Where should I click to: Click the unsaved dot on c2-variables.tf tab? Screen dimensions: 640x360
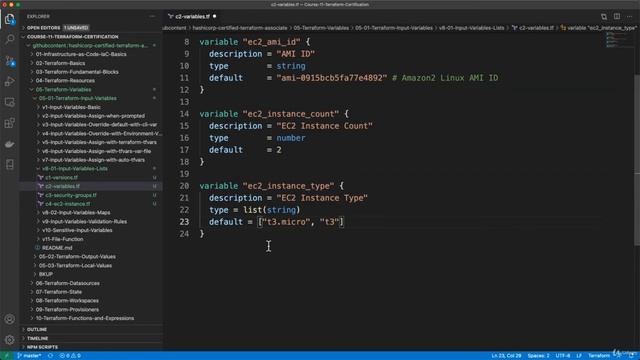[x=214, y=16]
